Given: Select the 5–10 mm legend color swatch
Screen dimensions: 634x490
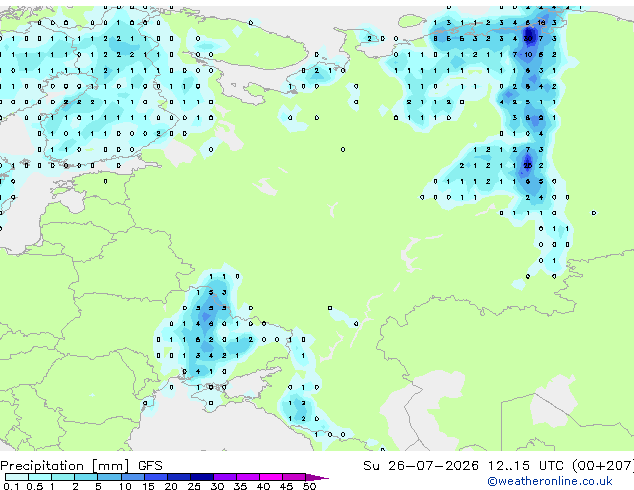Looking at the screenshot, I should (109, 477).
